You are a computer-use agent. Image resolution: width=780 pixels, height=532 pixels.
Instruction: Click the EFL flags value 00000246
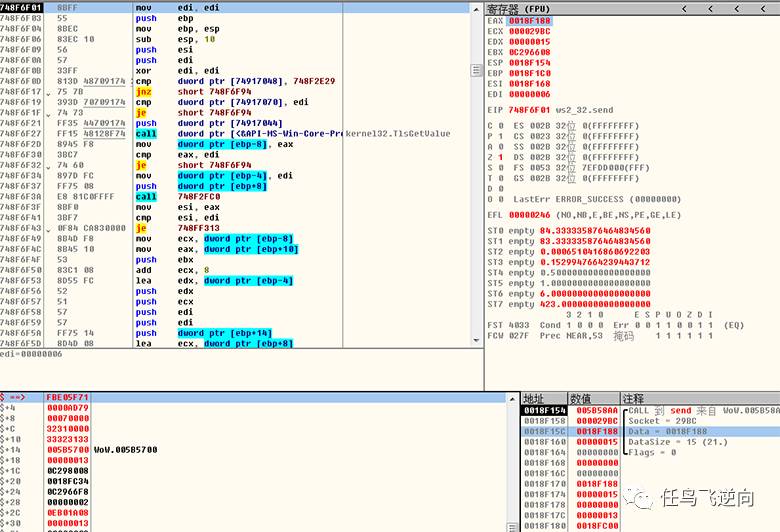click(529, 215)
